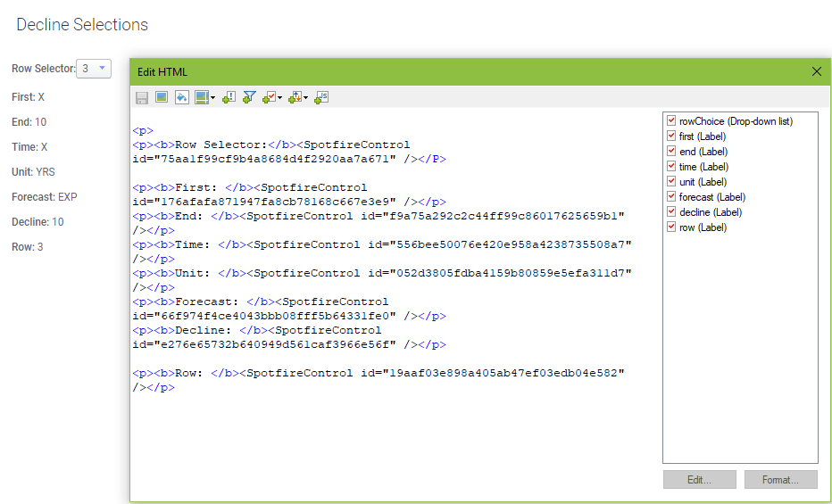Close the Edit HTML dialog
This screenshot has height=504, width=832.
click(x=817, y=71)
